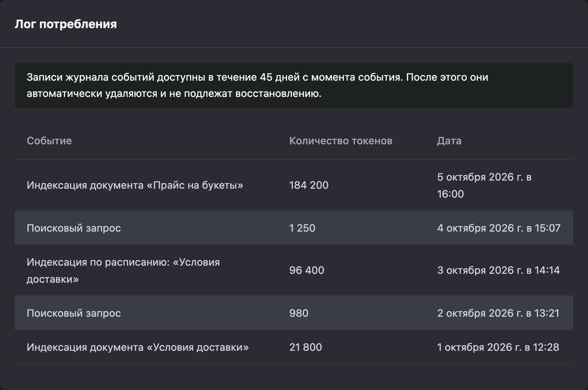Click the token value 980
The image size is (588, 390).
point(299,313)
